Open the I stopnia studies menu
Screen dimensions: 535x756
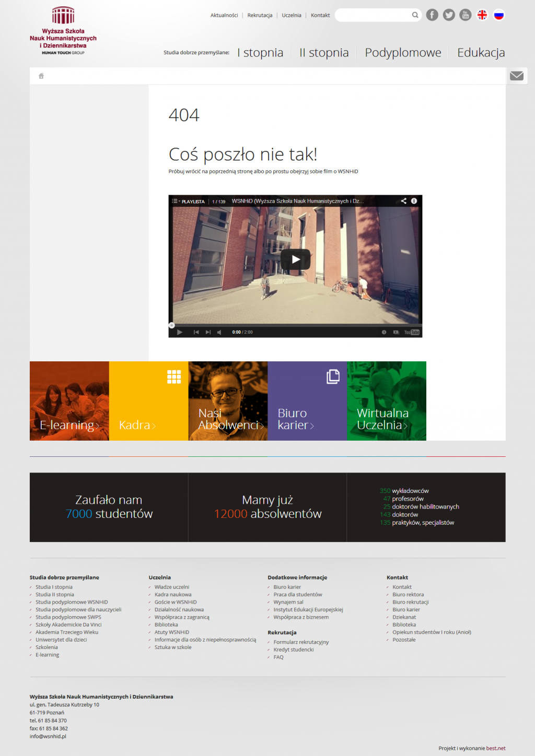pos(260,53)
